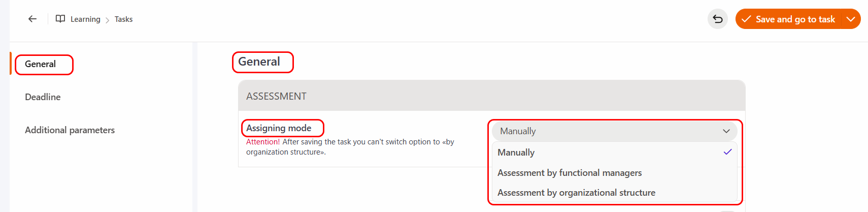Pick Assessment by organizational structure

(x=576, y=193)
